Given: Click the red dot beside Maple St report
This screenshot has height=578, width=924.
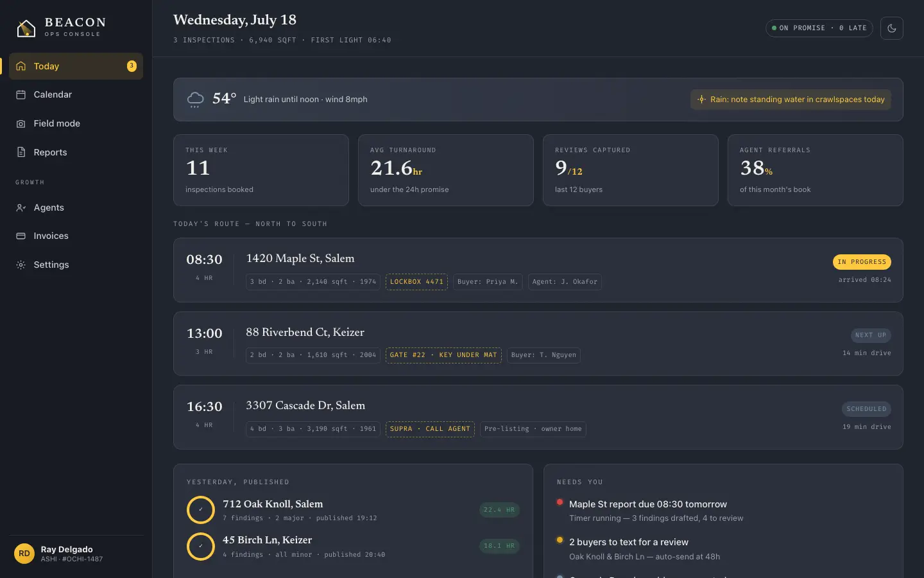Looking at the screenshot, I should tap(560, 502).
